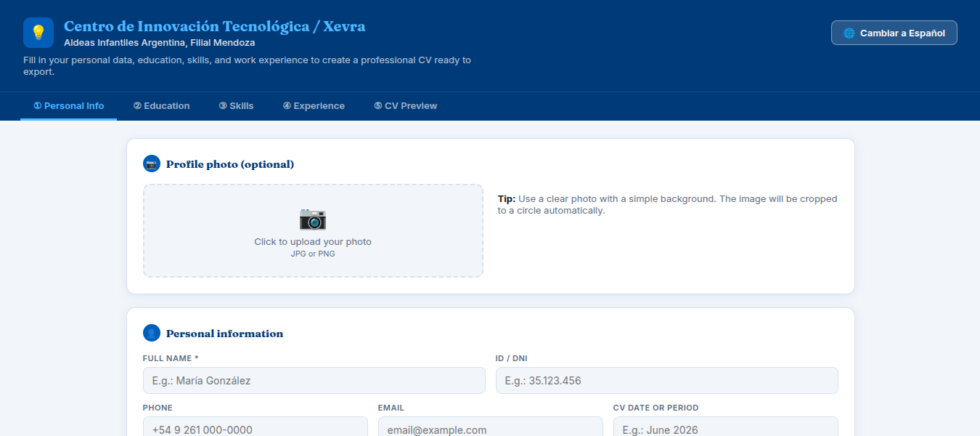Click the 'Click to upload your photo' text
The image size is (980, 436).
pyautogui.click(x=313, y=242)
